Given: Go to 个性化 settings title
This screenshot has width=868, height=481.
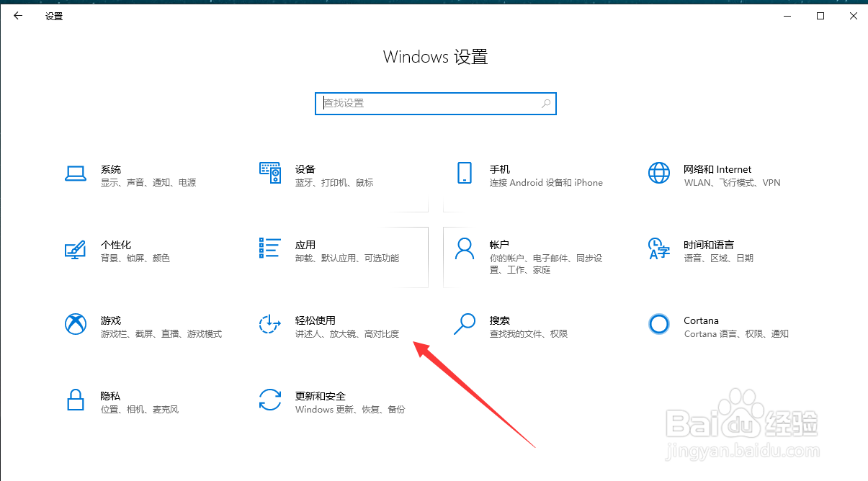Looking at the screenshot, I should 116,245.
